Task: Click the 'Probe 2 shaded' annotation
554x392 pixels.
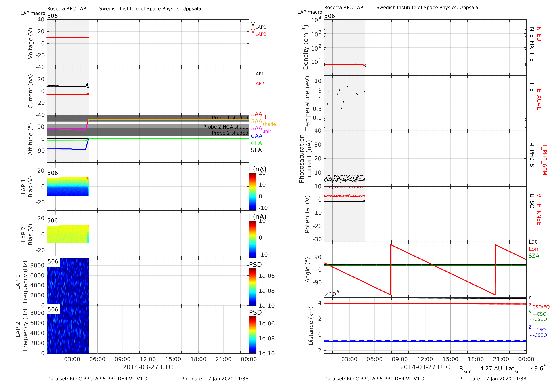Action: (230, 133)
